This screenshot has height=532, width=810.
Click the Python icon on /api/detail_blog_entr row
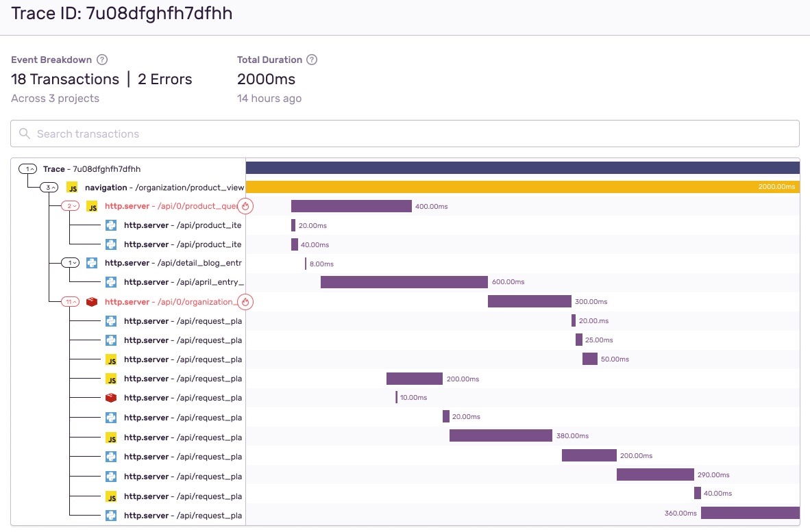91,263
